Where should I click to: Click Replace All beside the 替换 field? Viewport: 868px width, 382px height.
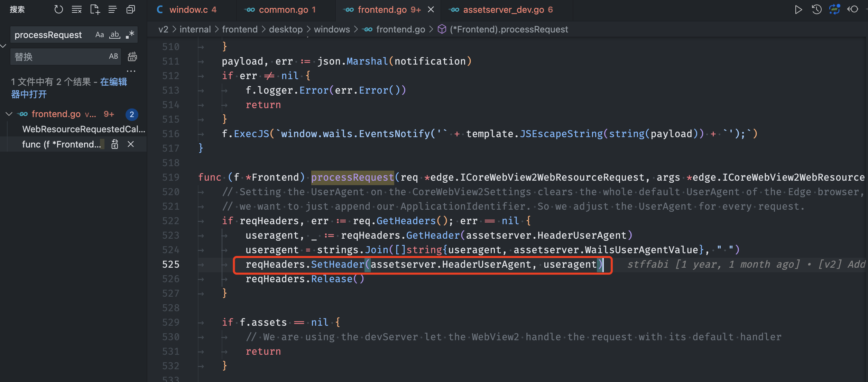tap(132, 56)
